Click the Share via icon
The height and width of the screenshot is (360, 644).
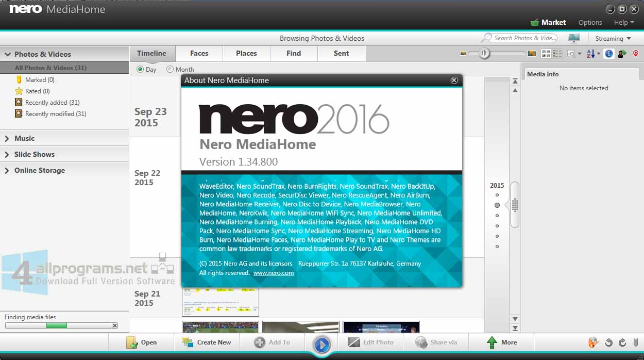pos(421,342)
